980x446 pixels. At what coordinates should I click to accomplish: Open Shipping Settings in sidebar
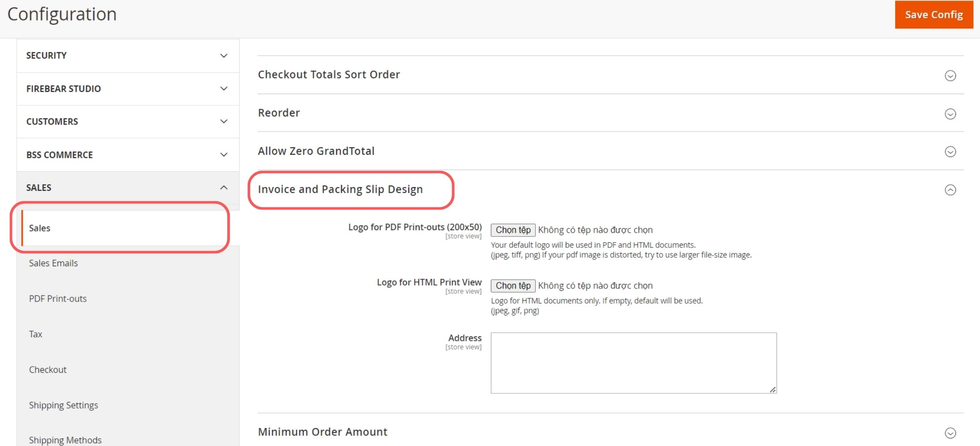click(63, 405)
